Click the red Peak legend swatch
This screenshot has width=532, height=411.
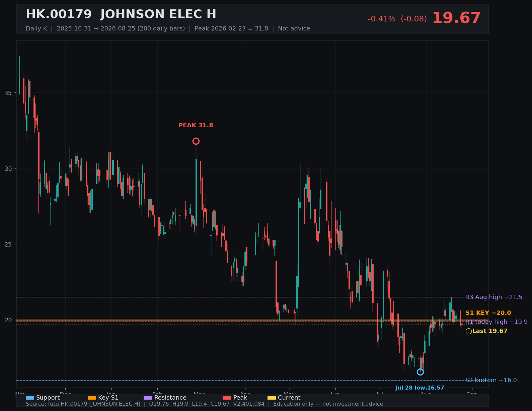pyautogui.click(x=227, y=398)
